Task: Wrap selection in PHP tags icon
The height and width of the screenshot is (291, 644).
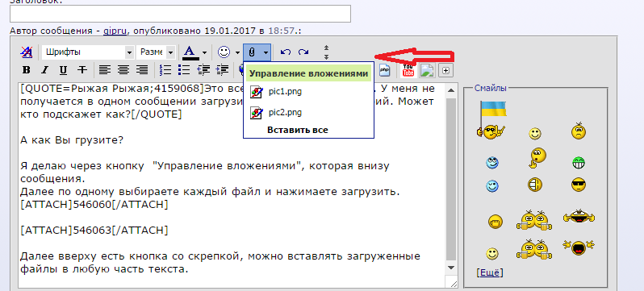Action: click(x=384, y=70)
